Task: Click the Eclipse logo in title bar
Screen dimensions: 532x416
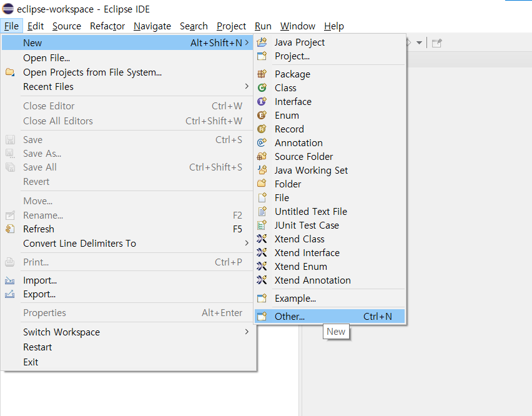Action: (x=7, y=9)
